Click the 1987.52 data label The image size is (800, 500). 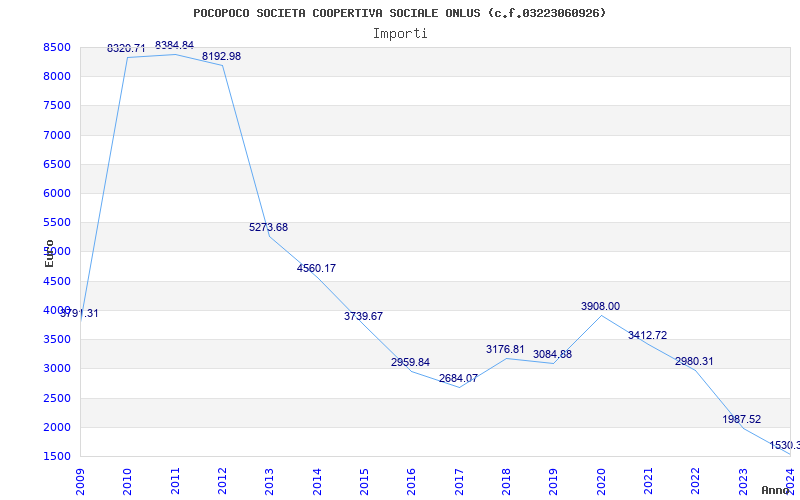[742, 419]
